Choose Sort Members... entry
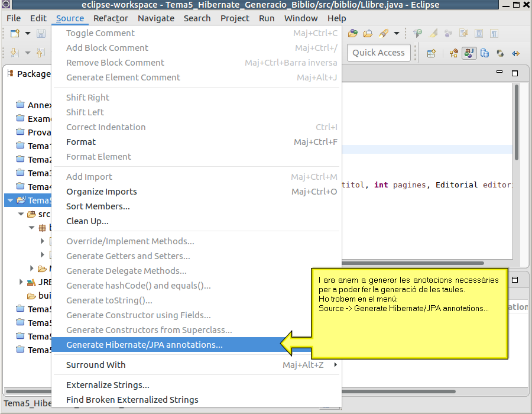 point(197,206)
